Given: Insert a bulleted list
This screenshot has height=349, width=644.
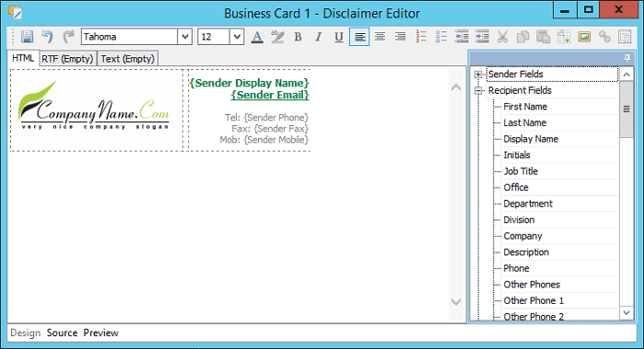Looking at the screenshot, I should pyautogui.click(x=441, y=37).
